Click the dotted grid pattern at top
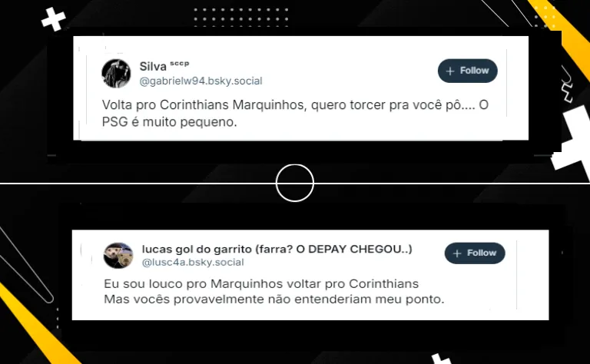The height and width of the screenshot is (364, 590). [241, 18]
